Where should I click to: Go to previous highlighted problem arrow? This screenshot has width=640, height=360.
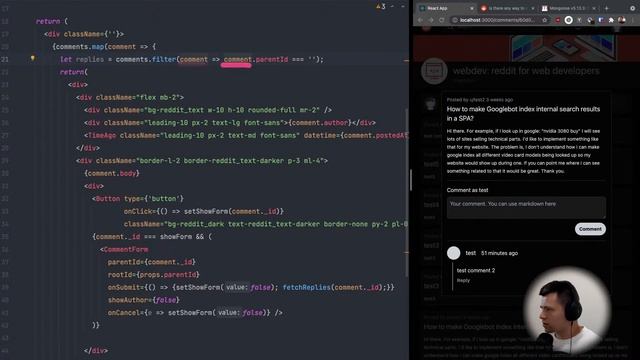392,7
